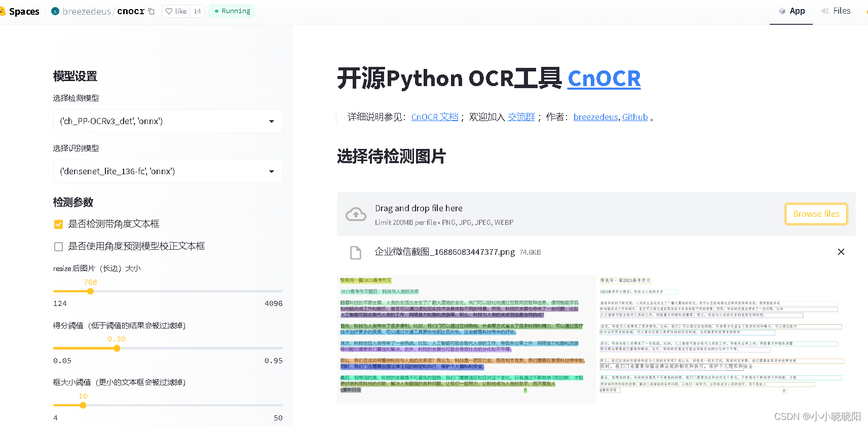Enable the 是否使用角度预测模型校正文本框 checkbox
Viewport: 868px width, 426px height.
coord(58,247)
